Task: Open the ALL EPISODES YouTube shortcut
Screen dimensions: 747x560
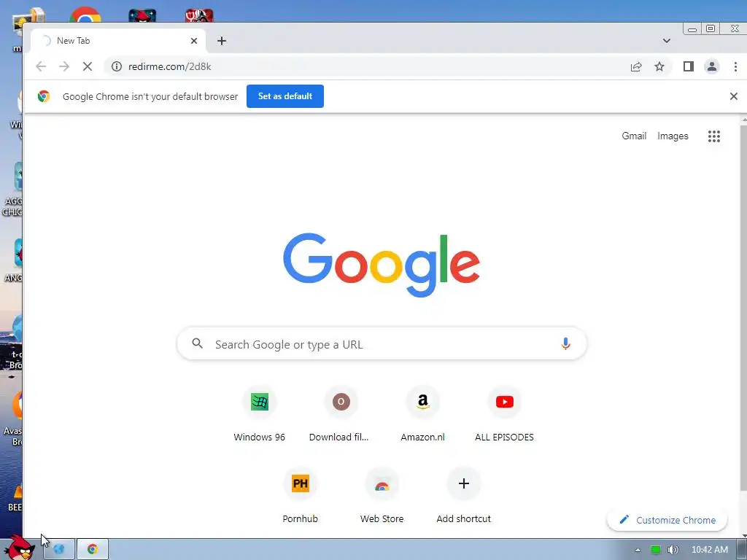Action: (x=504, y=413)
